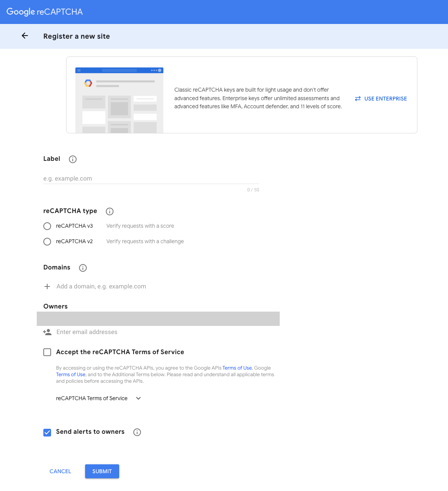Click the Send alerts to owners info icon

tap(137, 432)
